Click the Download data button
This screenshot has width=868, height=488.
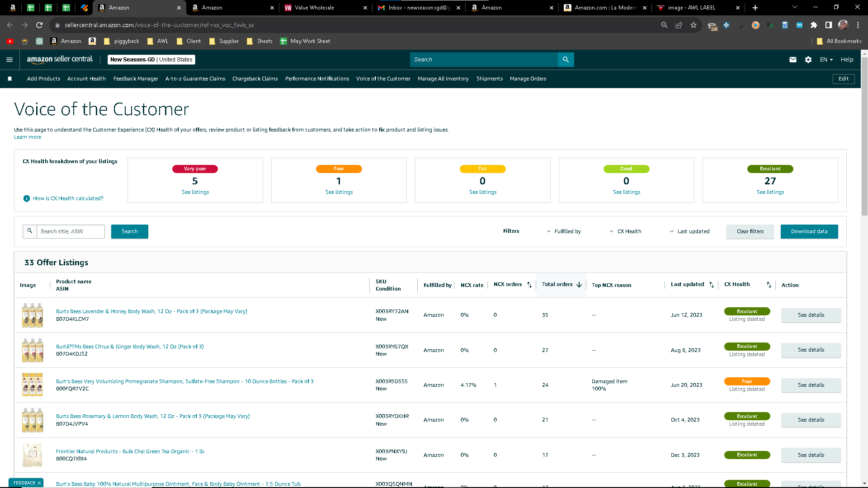point(809,231)
